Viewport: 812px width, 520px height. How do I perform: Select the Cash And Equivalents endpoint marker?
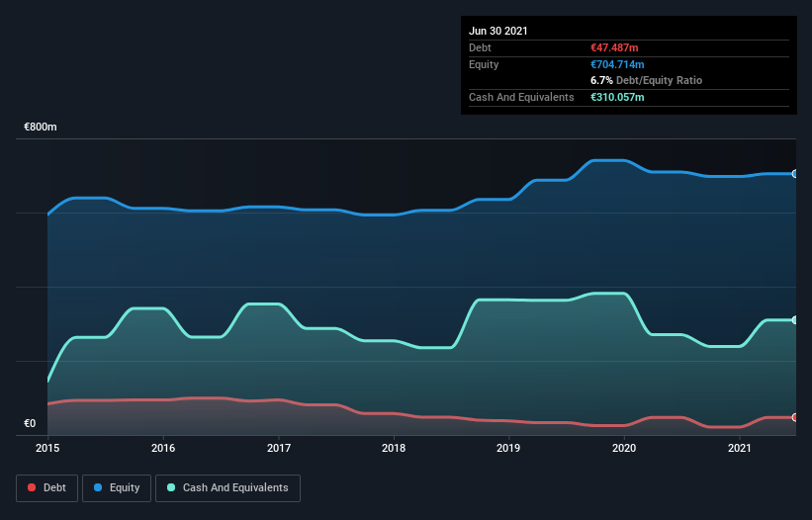[795, 320]
